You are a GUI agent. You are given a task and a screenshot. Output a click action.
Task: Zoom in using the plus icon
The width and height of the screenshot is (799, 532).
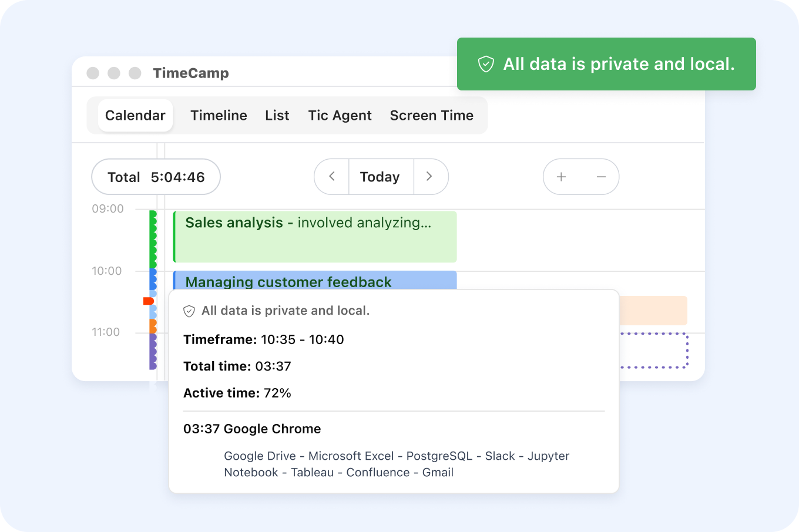pyautogui.click(x=561, y=177)
